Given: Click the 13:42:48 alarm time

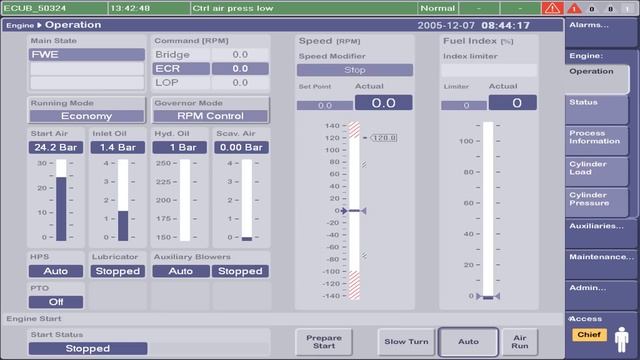Looking at the screenshot, I should 130,8.
